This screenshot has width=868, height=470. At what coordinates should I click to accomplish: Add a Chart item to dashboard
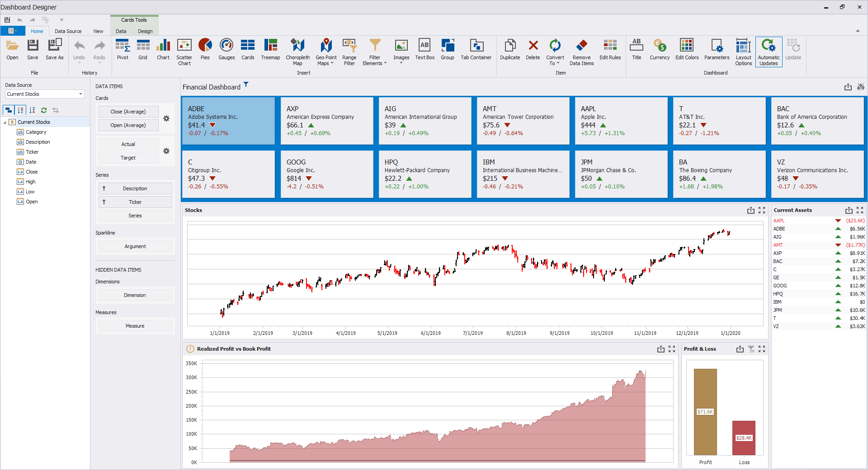[163, 50]
